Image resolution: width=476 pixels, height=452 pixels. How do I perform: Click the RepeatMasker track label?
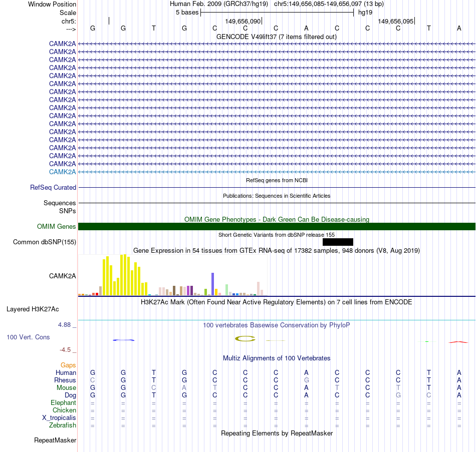(55, 440)
